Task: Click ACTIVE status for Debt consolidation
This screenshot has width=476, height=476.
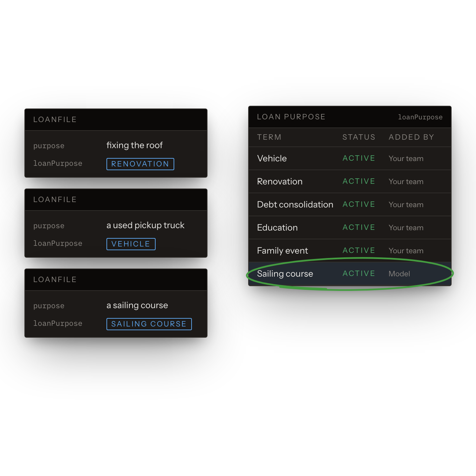Action: pyautogui.click(x=359, y=204)
